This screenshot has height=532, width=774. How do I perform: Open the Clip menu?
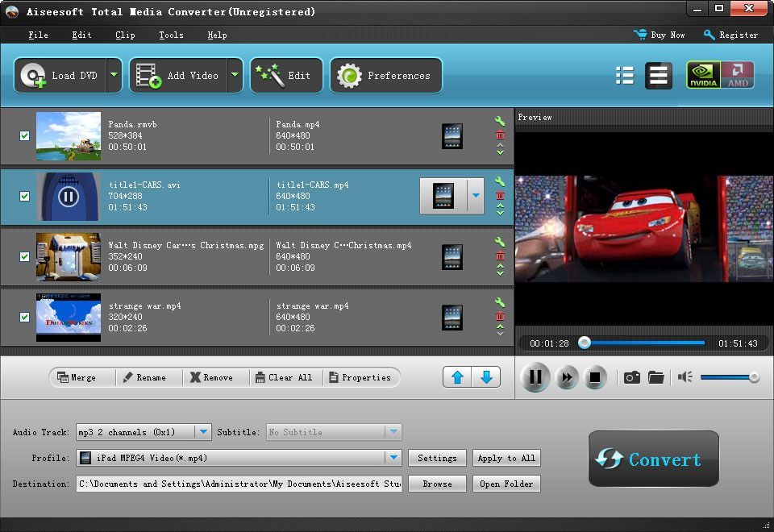125,35
